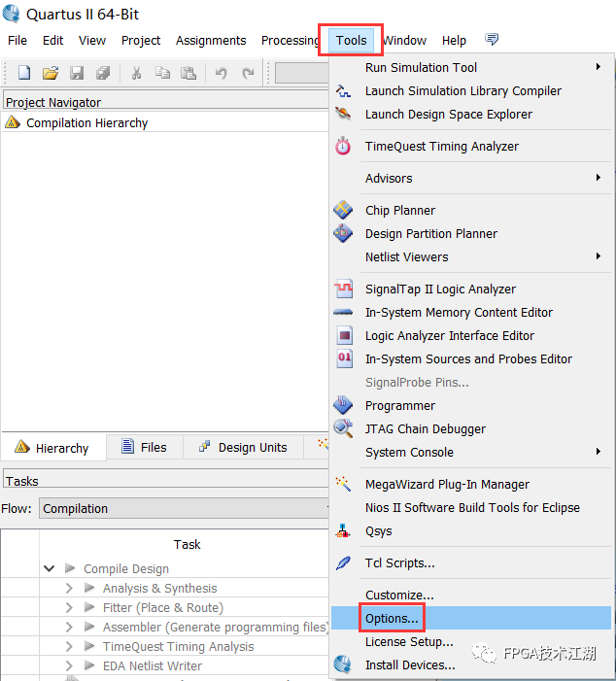Open the Assignments menu
616x681 pixels.
(211, 41)
